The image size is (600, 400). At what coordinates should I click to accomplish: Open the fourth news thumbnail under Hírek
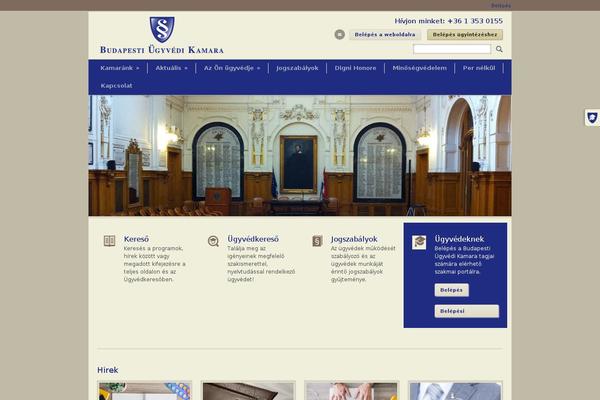click(x=455, y=391)
